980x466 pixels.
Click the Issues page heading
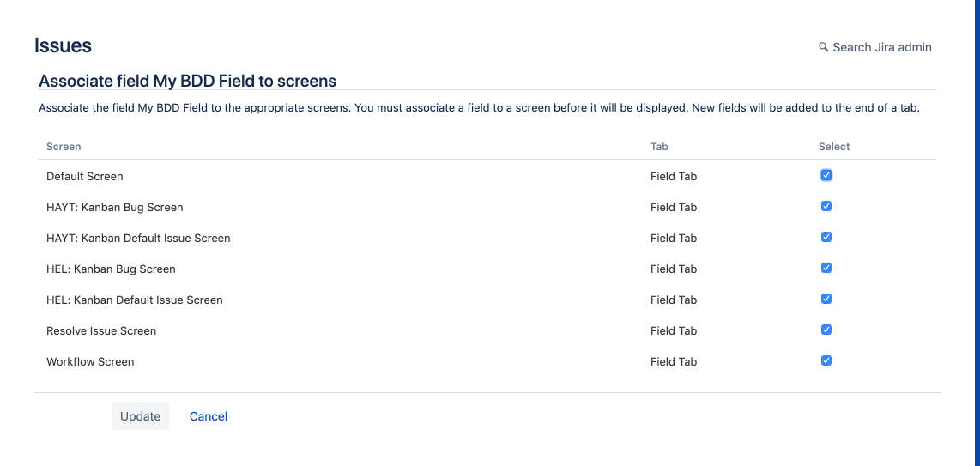pyautogui.click(x=63, y=45)
